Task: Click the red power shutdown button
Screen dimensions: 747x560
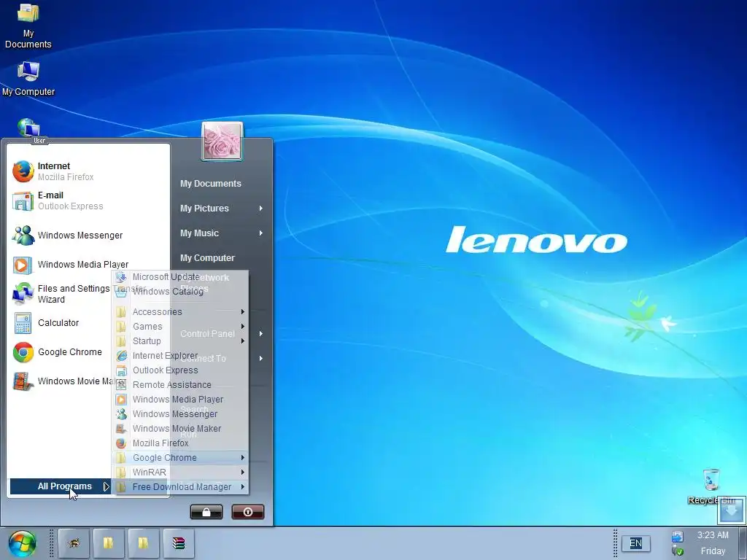Action: click(248, 512)
